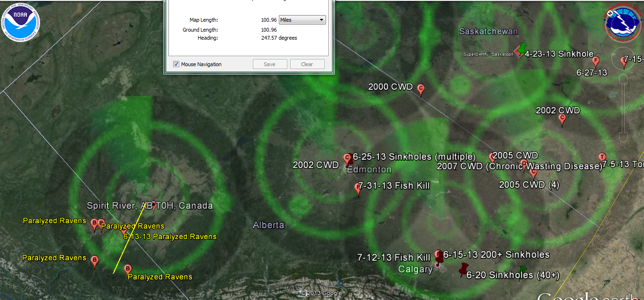Viewport: 644px width, 300px height.
Task: Click the Clear button in the ruler dialog
Action: [307, 64]
